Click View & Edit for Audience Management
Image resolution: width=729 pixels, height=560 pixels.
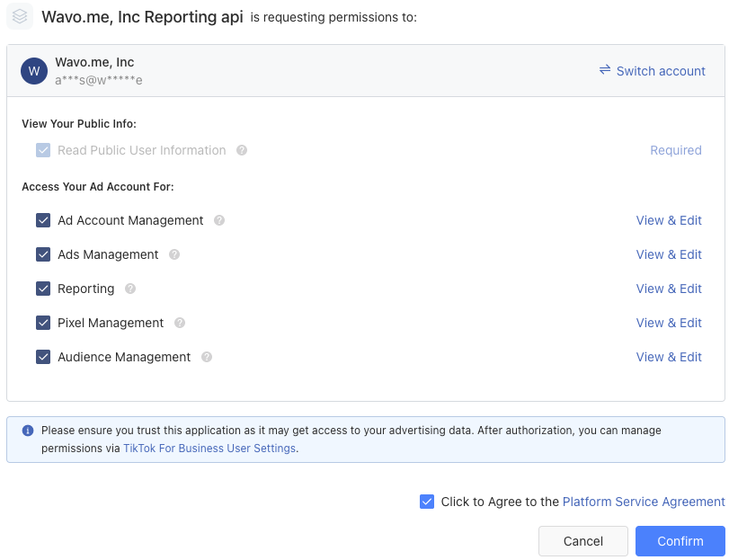click(669, 357)
